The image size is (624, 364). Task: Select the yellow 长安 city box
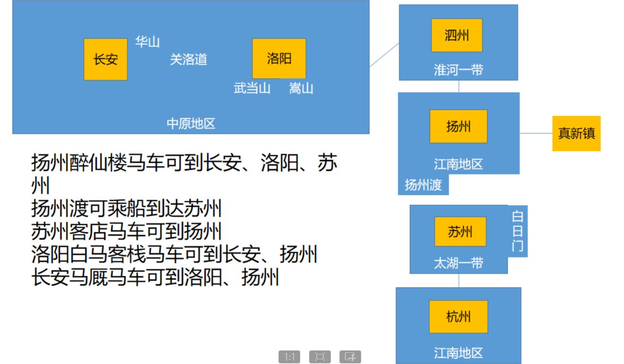105,59
